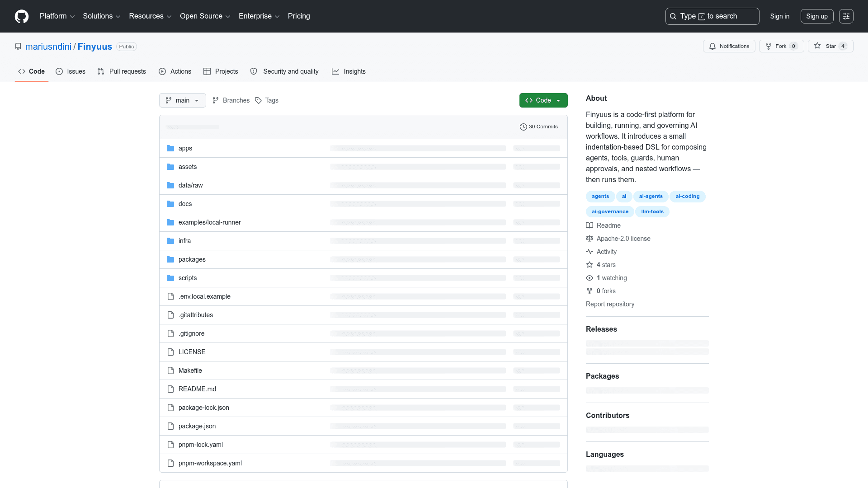The image size is (868, 488).
Task: Click the file icon next to README.md
Action: pyautogui.click(x=170, y=389)
